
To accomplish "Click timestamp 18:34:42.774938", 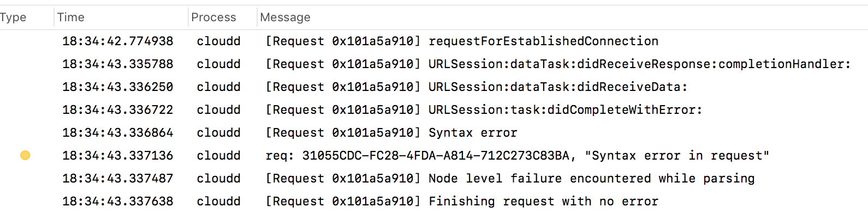I will tap(118, 41).
